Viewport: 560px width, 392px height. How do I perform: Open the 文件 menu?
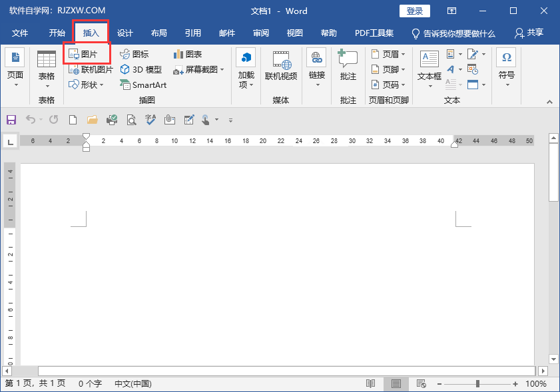click(20, 32)
